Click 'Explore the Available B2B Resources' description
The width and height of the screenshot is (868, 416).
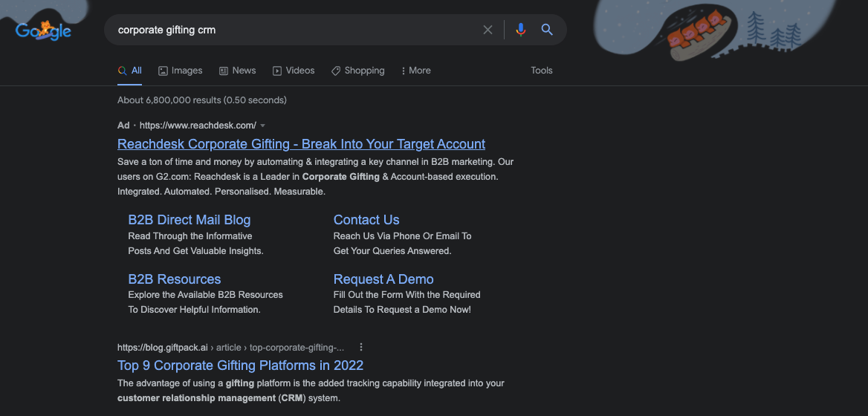coord(205,295)
